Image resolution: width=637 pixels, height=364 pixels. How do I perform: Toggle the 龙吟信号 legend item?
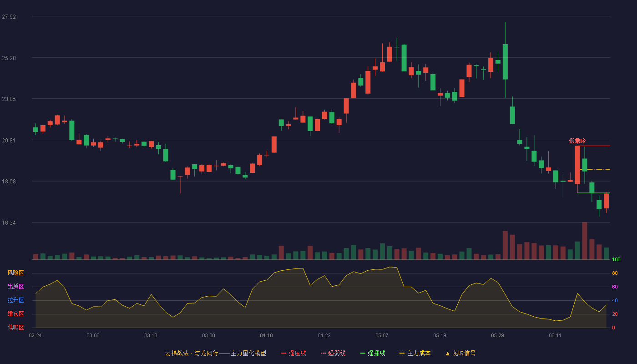(x=460, y=353)
